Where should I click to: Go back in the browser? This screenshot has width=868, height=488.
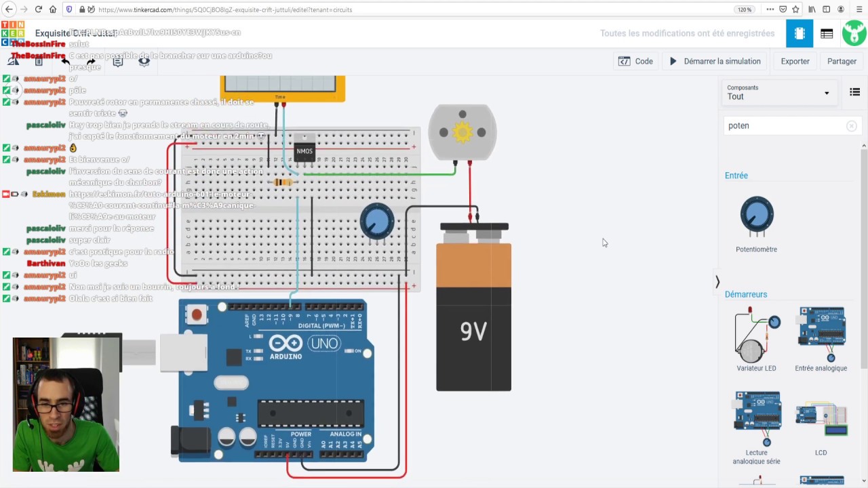[x=9, y=9]
